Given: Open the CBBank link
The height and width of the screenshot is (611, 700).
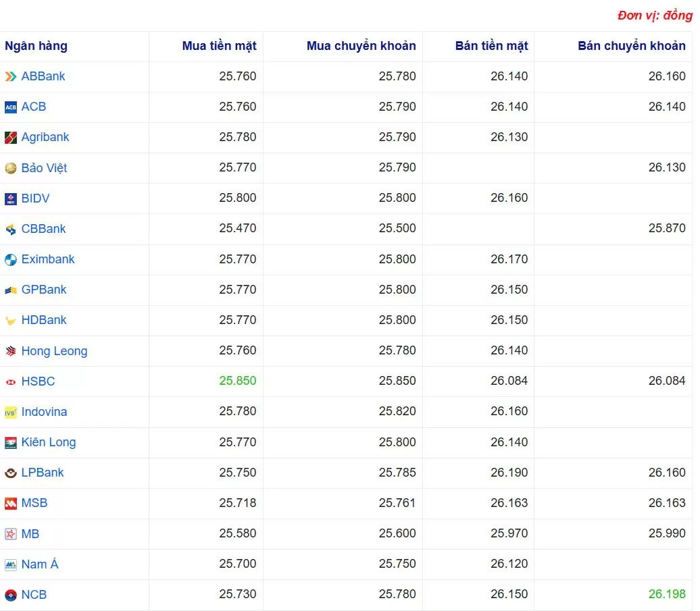Looking at the screenshot, I should (44, 229).
